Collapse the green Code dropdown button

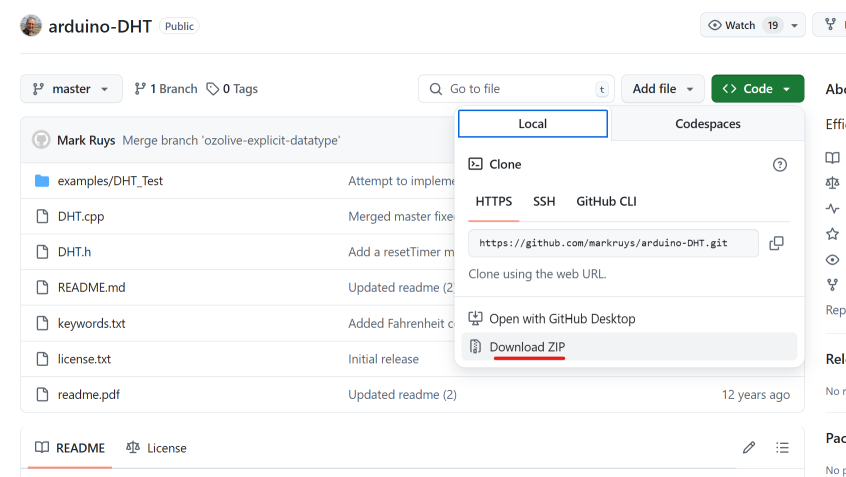[x=757, y=89]
